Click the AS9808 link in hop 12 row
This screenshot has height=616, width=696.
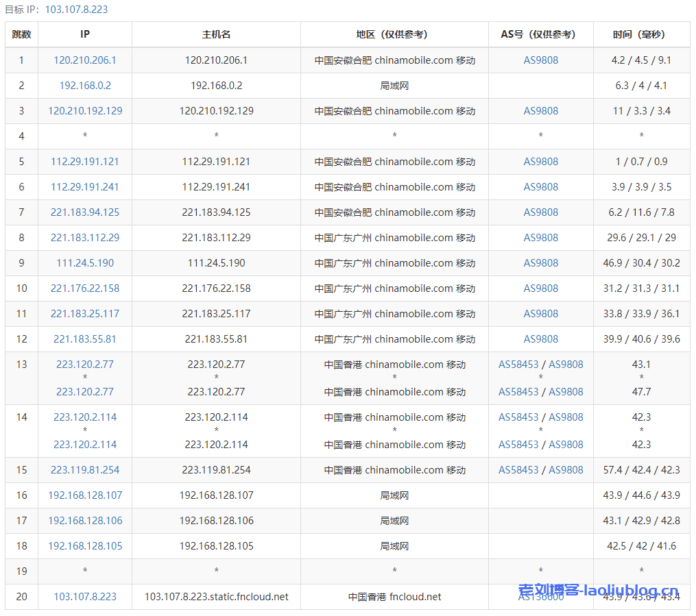pyautogui.click(x=541, y=339)
